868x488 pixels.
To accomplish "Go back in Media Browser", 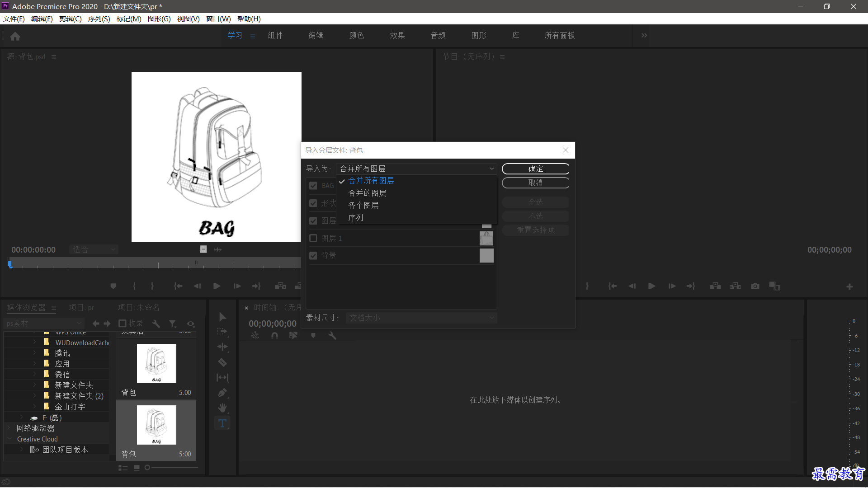I will coord(96,324).
